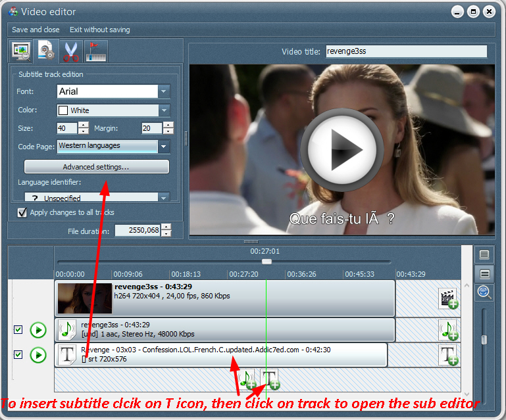Viewport: 506px width, 420px height.
Task: Toggle the audio track enable checkbox
Action: tap(18, 330)
